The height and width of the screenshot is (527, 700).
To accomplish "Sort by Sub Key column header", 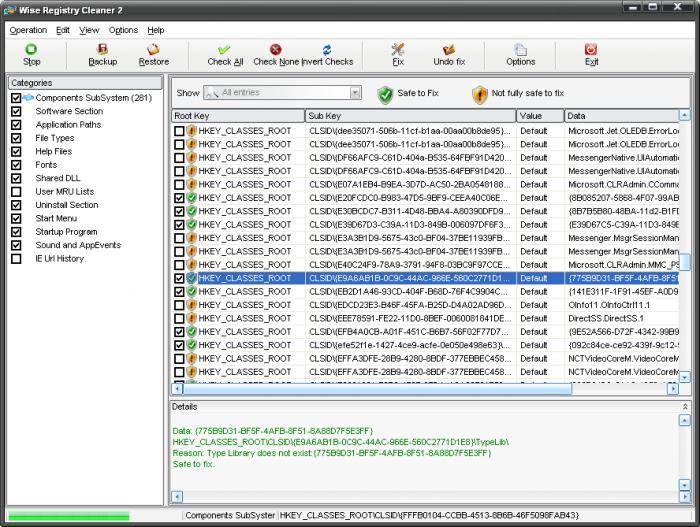I will click(x=410, y=116).
